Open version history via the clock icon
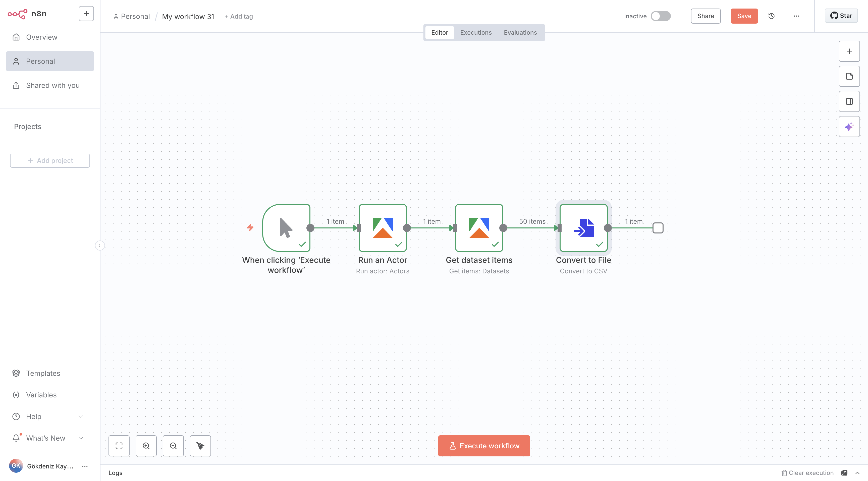Viewport: 868px width, 481px height. click(771, 16)
